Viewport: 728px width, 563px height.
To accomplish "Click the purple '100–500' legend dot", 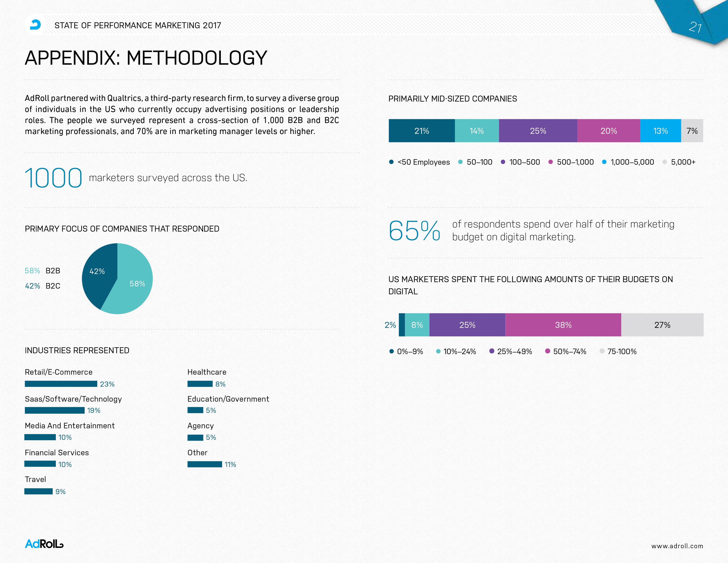I will pos(503,162).
